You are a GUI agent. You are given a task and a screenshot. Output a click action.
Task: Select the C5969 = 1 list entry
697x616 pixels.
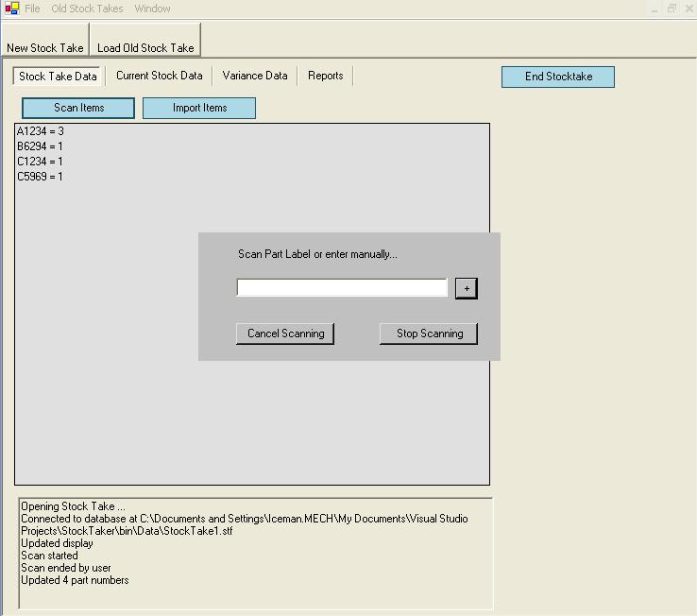pos(40,177)
